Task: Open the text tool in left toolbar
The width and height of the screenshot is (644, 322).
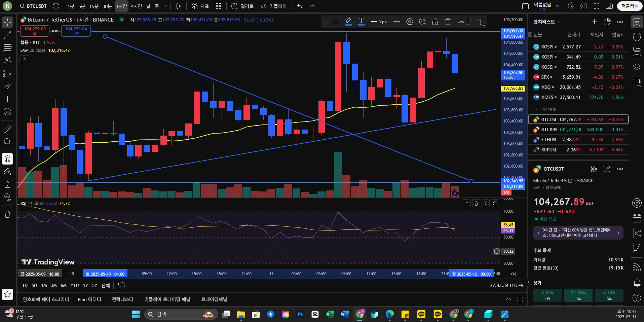Action: point(7,99)
